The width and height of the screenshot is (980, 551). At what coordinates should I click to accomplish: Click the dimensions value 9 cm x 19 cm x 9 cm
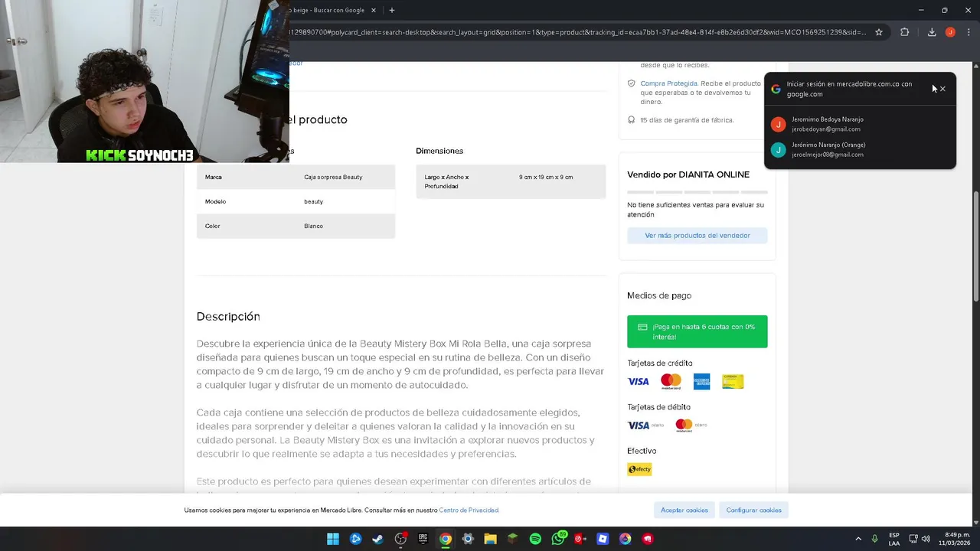click(x=546, y=177)
